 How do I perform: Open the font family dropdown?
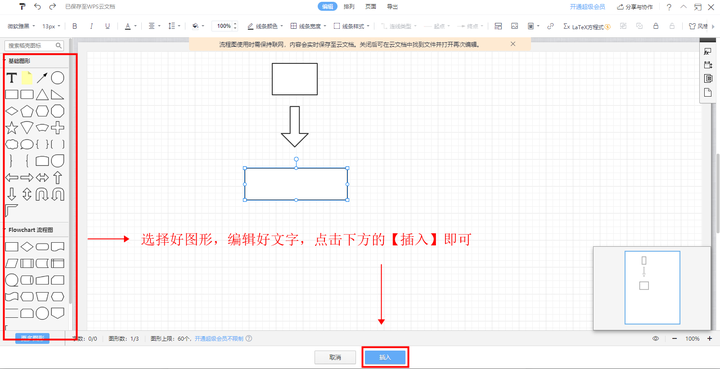22,26
